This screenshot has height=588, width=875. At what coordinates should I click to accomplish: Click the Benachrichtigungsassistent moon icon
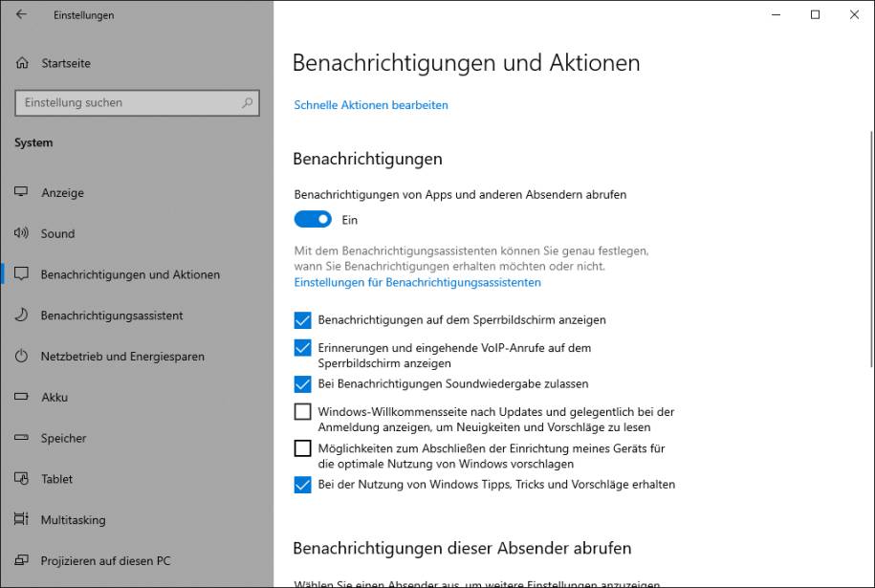(21, 316)
